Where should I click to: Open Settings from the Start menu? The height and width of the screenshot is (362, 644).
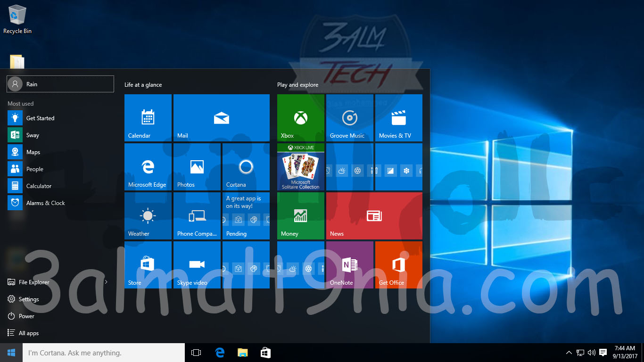click(60, 299)
